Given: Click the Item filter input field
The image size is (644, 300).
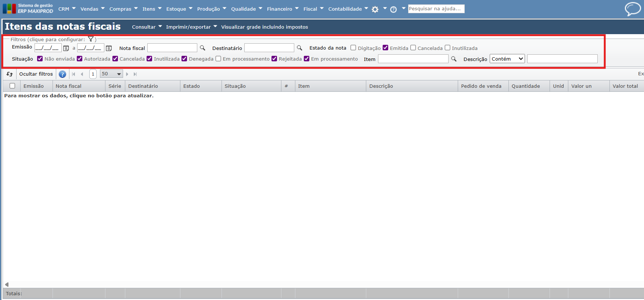Looking at the screenshot, I should coord(413,59).
